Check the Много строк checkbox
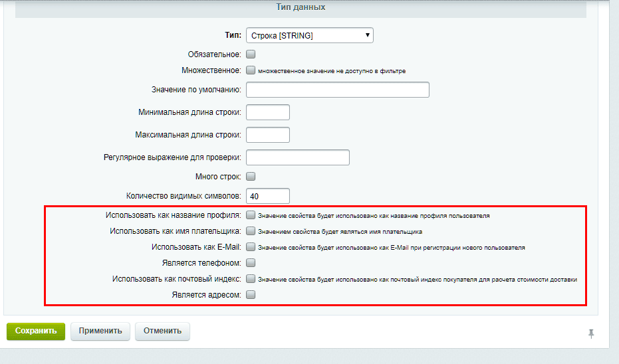This screenshot has height=364, width=619. point(251,177)
